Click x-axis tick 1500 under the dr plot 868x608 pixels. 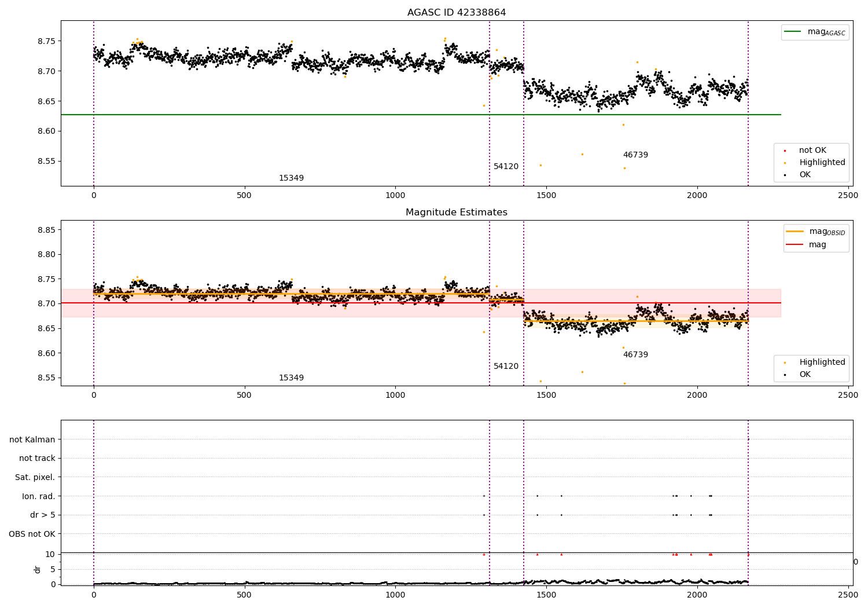546,595
